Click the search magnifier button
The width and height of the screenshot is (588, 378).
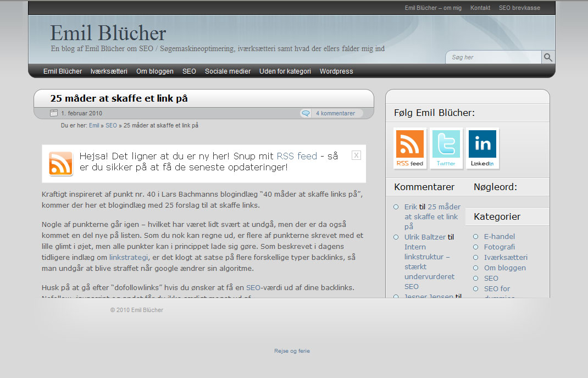coord(548,57)
